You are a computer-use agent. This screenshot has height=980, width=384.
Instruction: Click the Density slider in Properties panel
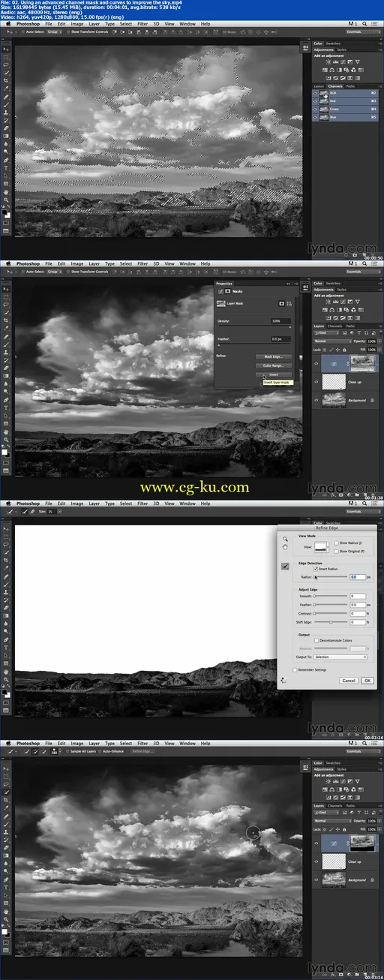[254, 327]
